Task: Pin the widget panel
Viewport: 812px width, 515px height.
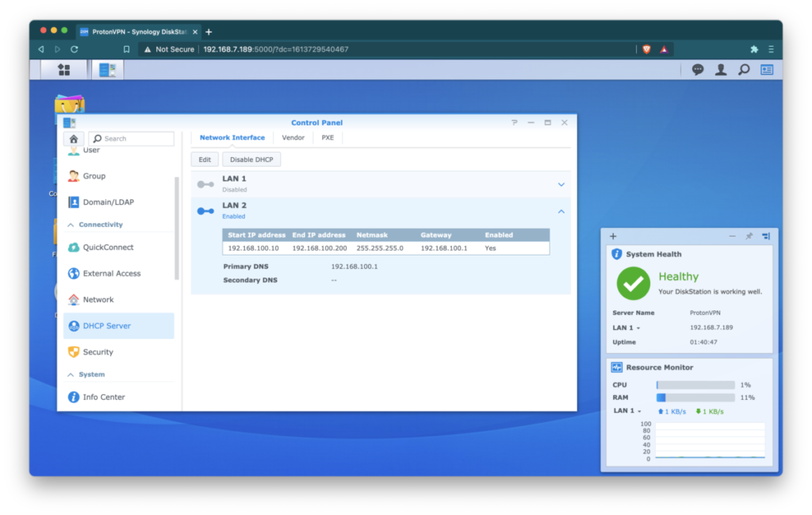Action: click(749, 236)
